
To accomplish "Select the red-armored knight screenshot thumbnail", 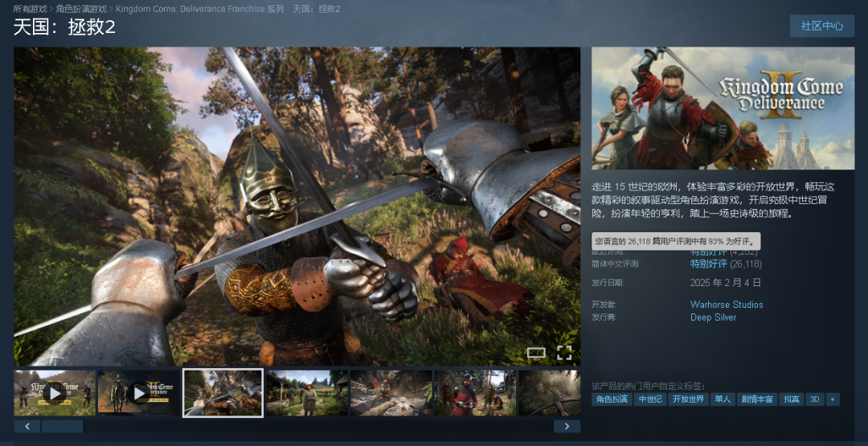I will click(x=476, y=393).
